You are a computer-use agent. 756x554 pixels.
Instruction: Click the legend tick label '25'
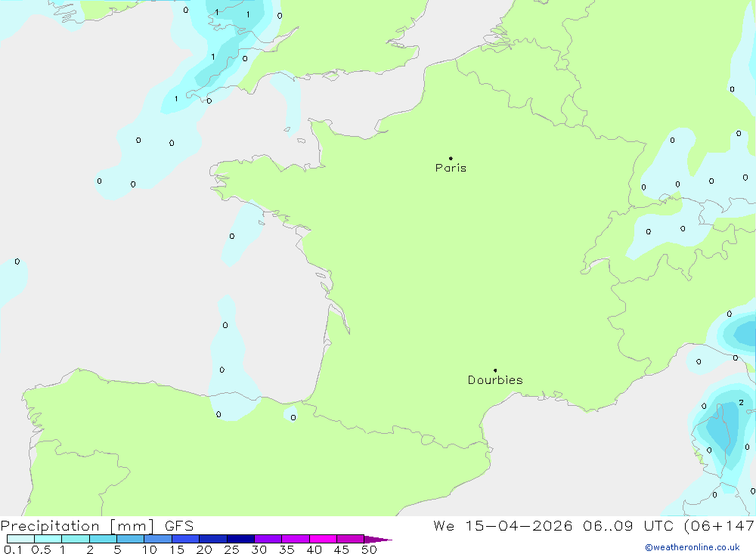coord(232,549)
